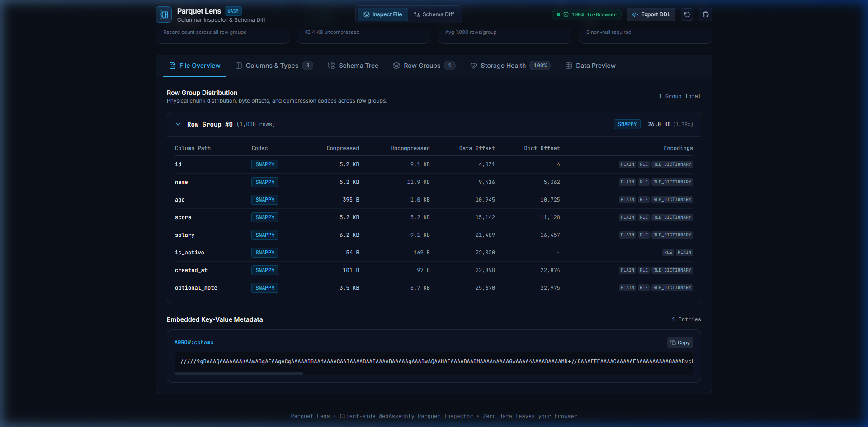This screenshot has height=427, width=868.
Task: Click the 'id' column path cell
Action: (x=178, y=164)
